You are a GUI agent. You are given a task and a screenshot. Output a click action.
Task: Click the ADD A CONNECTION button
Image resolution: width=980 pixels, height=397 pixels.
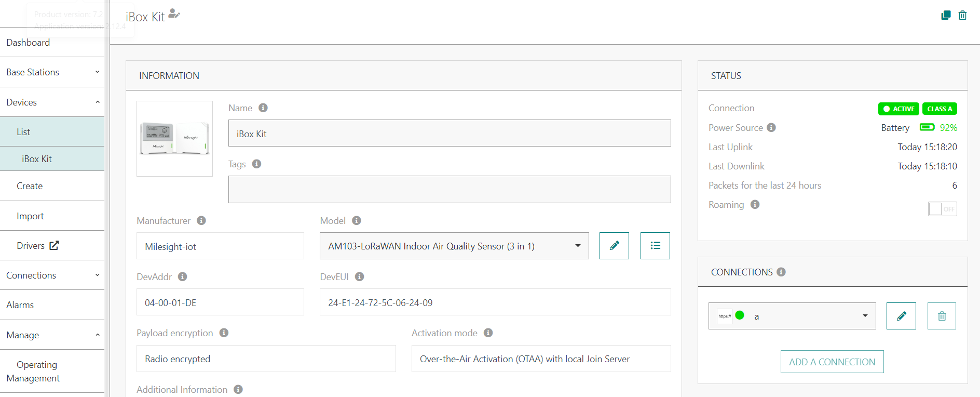tap(832, 362)
